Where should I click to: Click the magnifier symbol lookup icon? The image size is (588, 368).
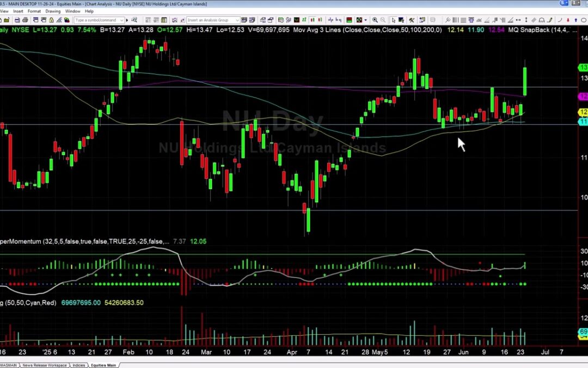tap(134, 20)
